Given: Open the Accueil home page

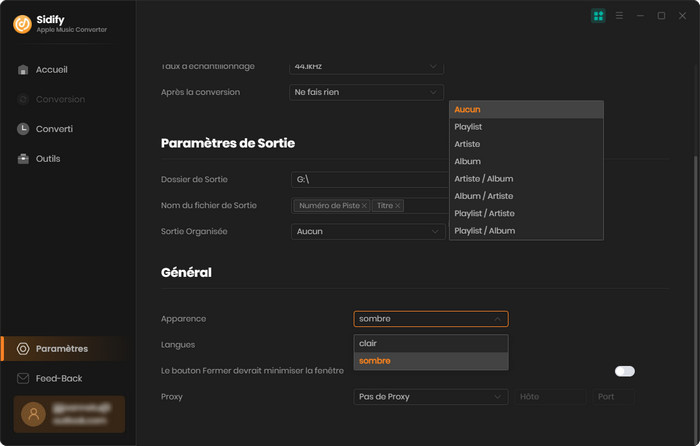Looking at the screenshot, I should (51, 70).
